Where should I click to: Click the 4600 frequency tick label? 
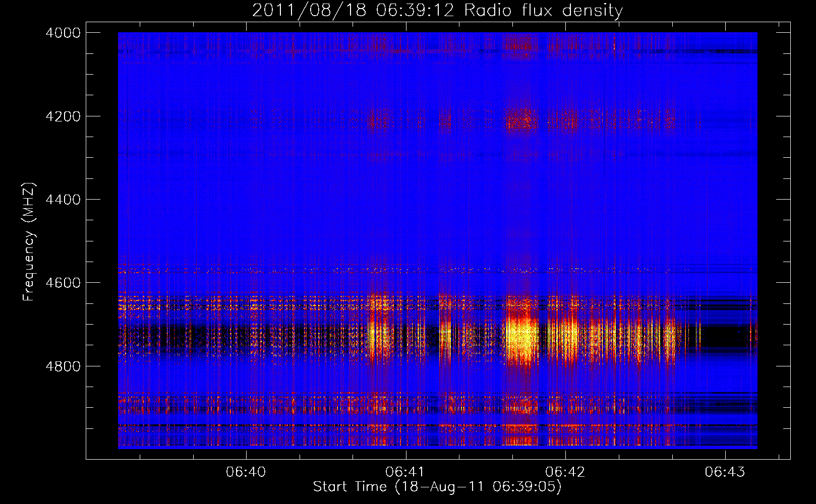[63, 283]
